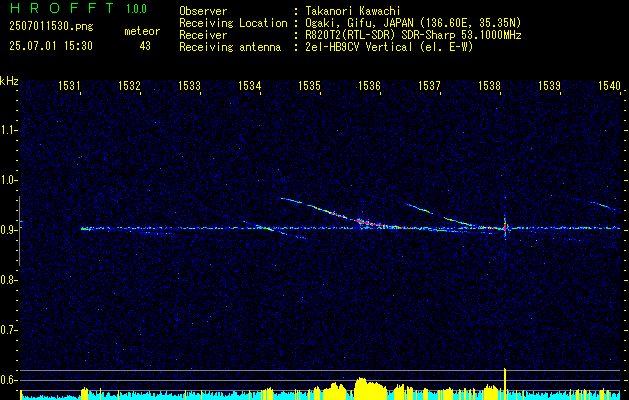The width and height of the screenshot is (629, 400).
Task: Select the 0.9 kHz frequency label
Action: tap(7, 230)
